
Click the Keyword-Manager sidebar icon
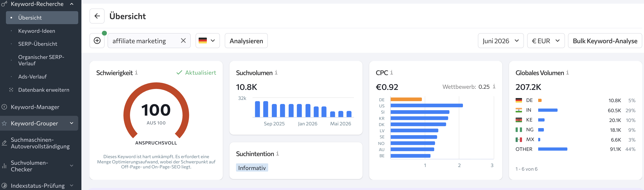point(4,107)
